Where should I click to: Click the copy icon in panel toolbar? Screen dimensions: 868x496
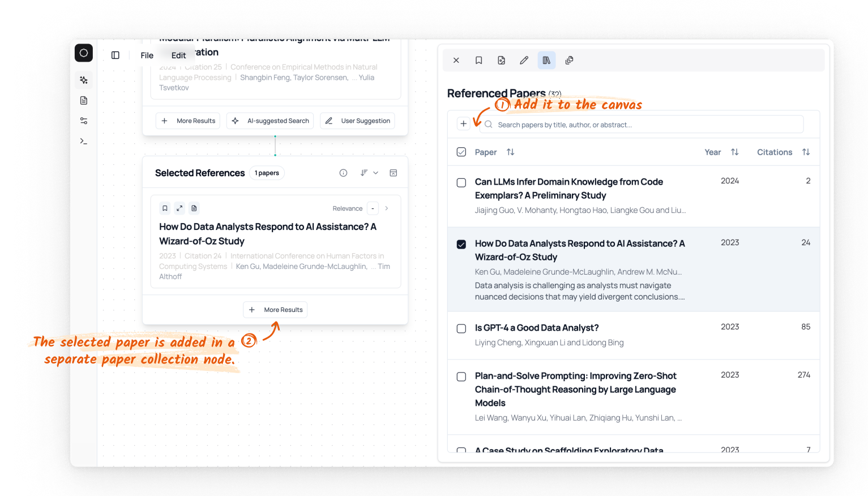(569, 61)
